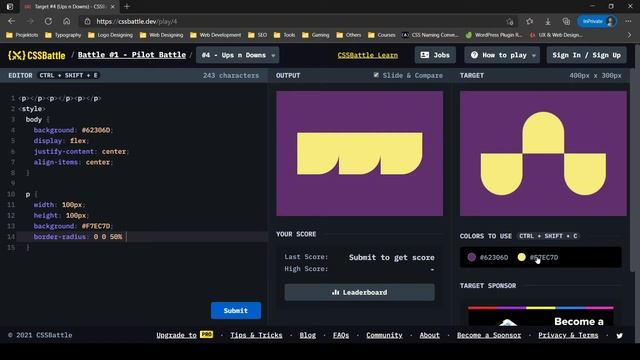
Task: Open the browser home page icon
Action: pos(67,21)
